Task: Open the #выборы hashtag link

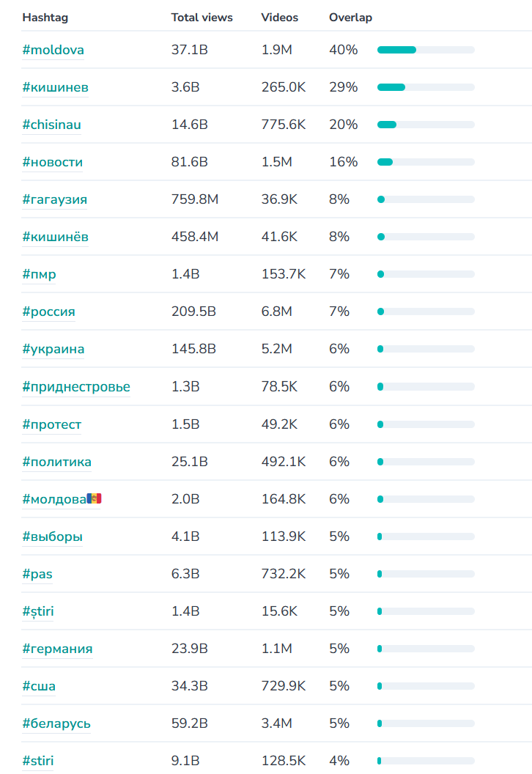Action: [52, 537]
